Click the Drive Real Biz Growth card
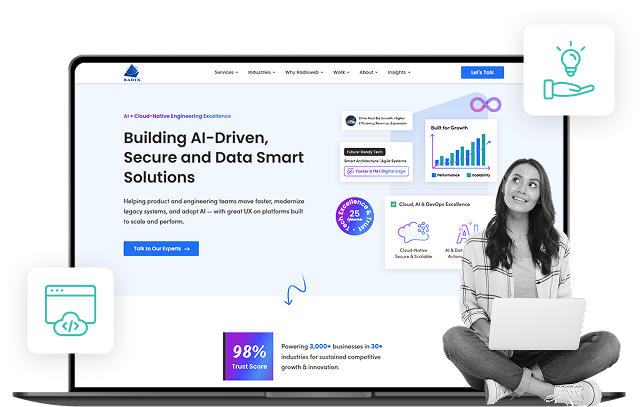 tap(377, 121)
